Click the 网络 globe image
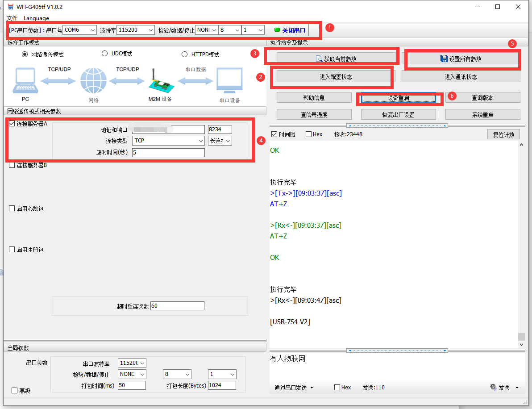532x409 pixels. point(93,81)
